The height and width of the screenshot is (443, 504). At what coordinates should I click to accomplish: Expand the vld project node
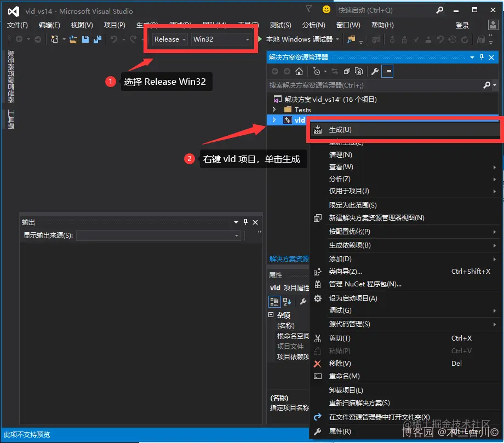(x=274, y=120)
